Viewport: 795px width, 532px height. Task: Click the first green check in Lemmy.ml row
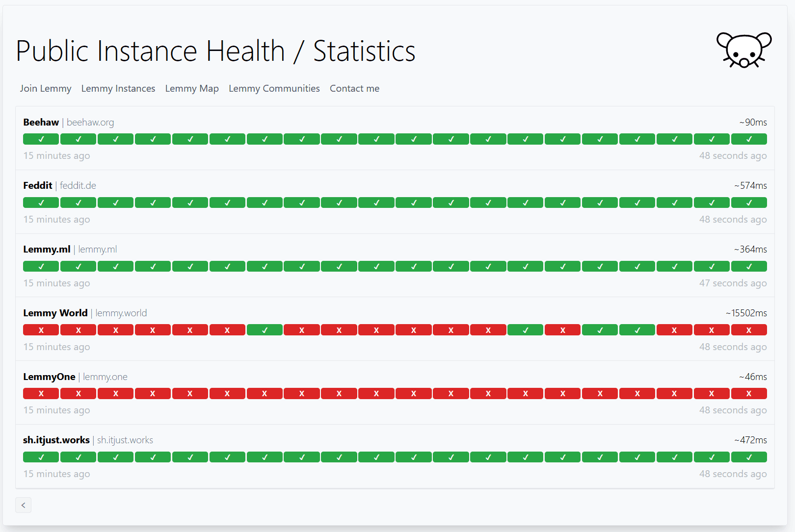pos(41,267)
